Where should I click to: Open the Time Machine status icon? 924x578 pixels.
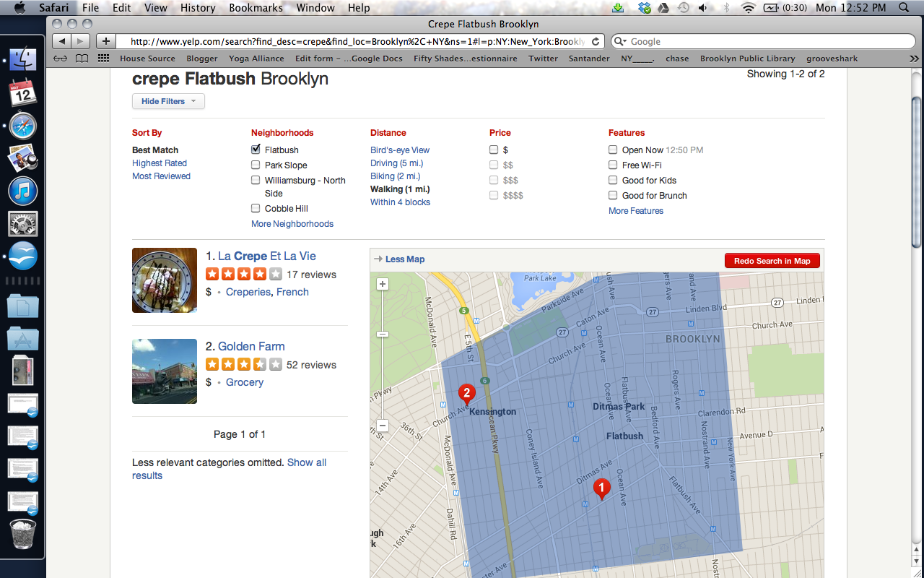(683, 8)
